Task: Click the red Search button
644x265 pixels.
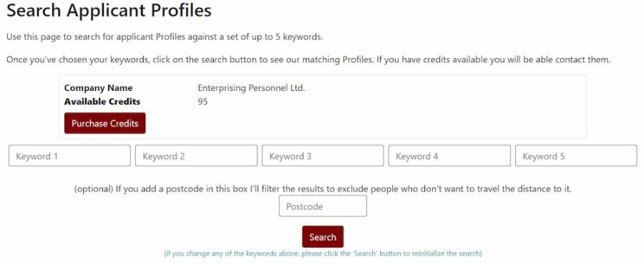Action: [323, 236]
